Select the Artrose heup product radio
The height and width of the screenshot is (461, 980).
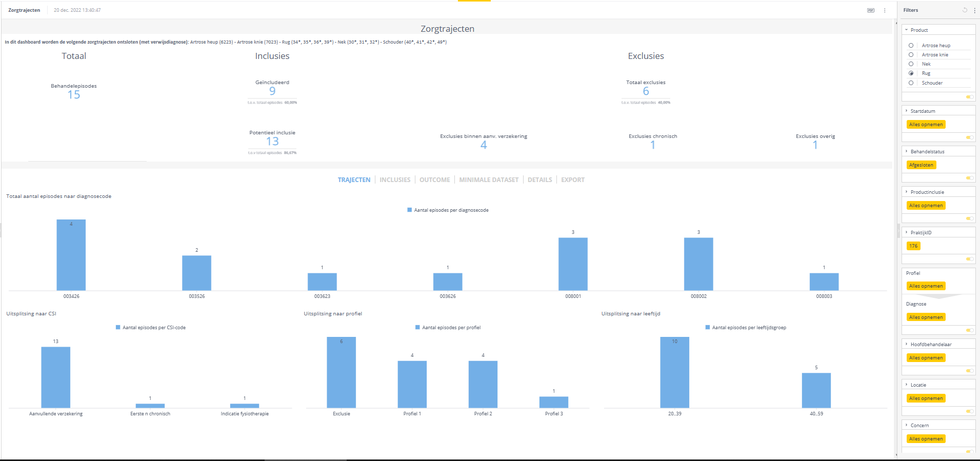tap(911, 46)
